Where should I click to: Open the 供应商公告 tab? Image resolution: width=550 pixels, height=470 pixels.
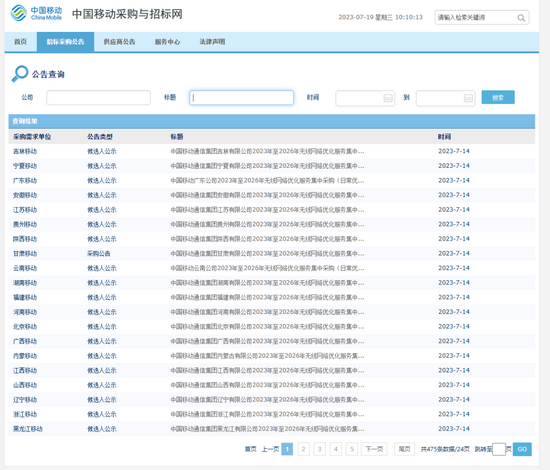pos(119,42)
